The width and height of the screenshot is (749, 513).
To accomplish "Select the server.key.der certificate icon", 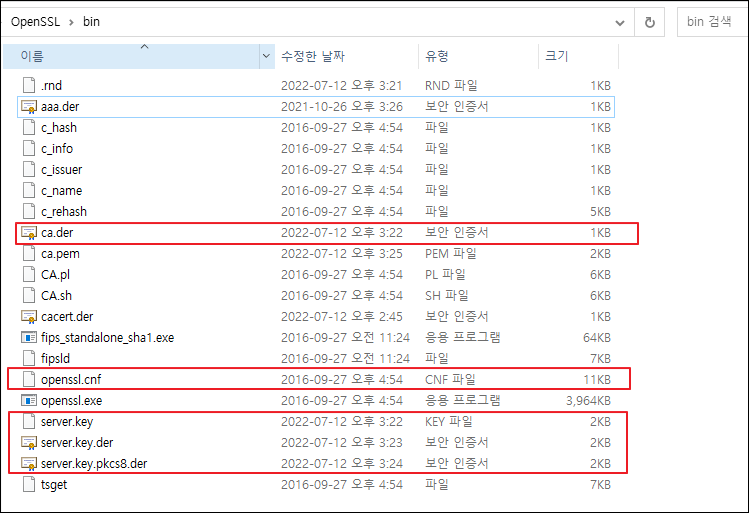I will coord(29,443).
